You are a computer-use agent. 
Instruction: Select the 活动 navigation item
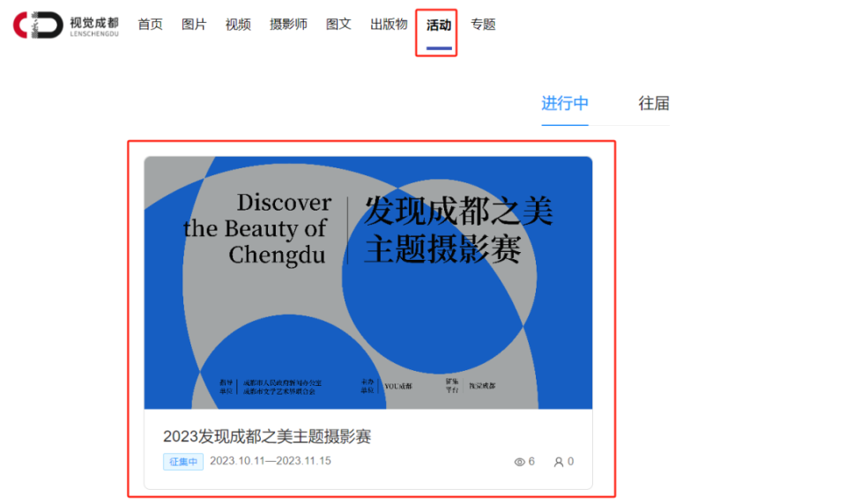coord(439,26)
